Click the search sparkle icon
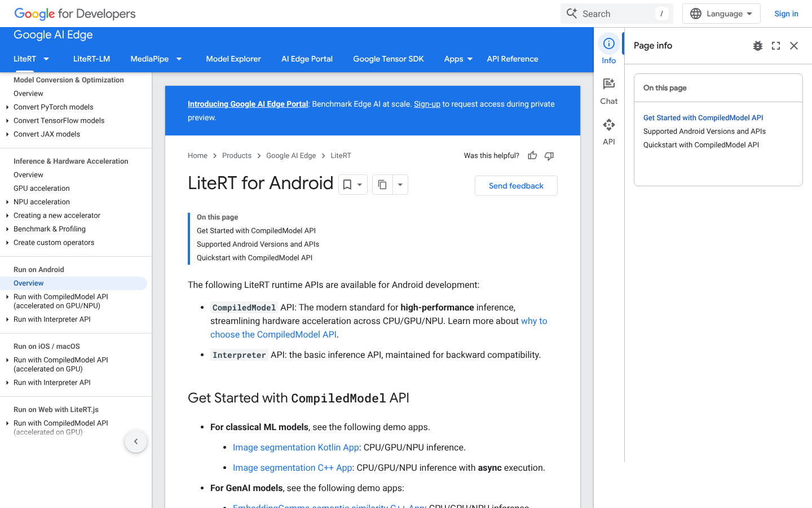Screen dimensions: 812x508 pos(572,14)
